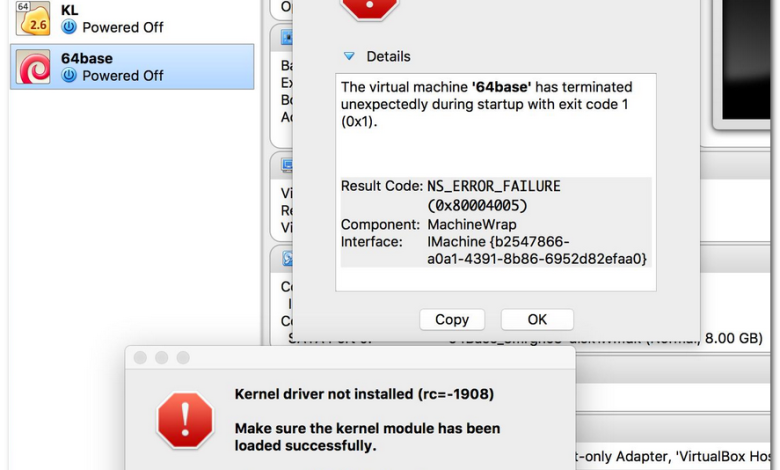Click the 64base Debian swirl icon

click(34, 67)
